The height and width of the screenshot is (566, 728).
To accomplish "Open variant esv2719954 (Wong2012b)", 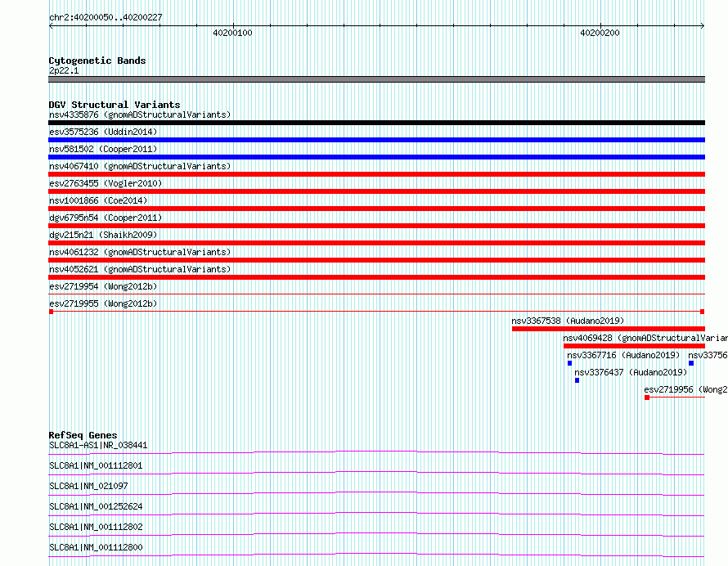I will (x=103, y=286).
